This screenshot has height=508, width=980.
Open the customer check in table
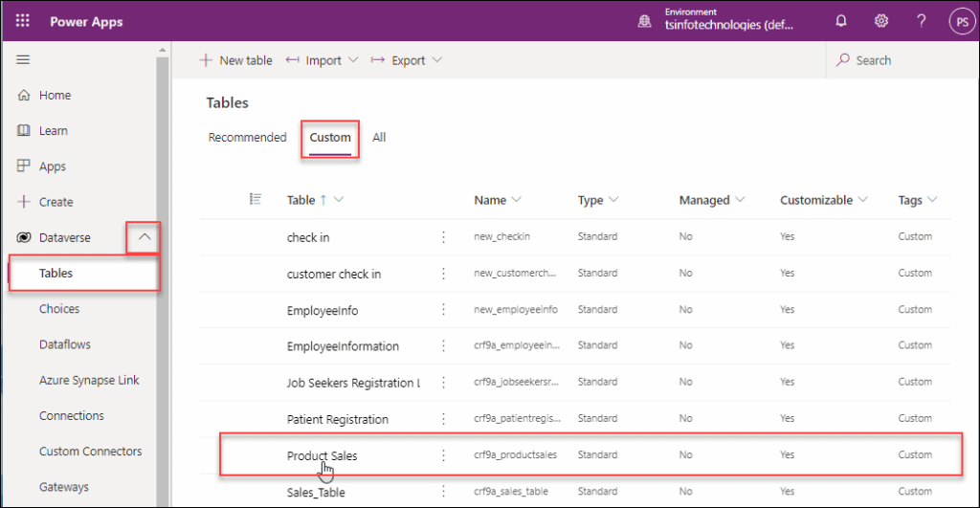tap(334, 274)
